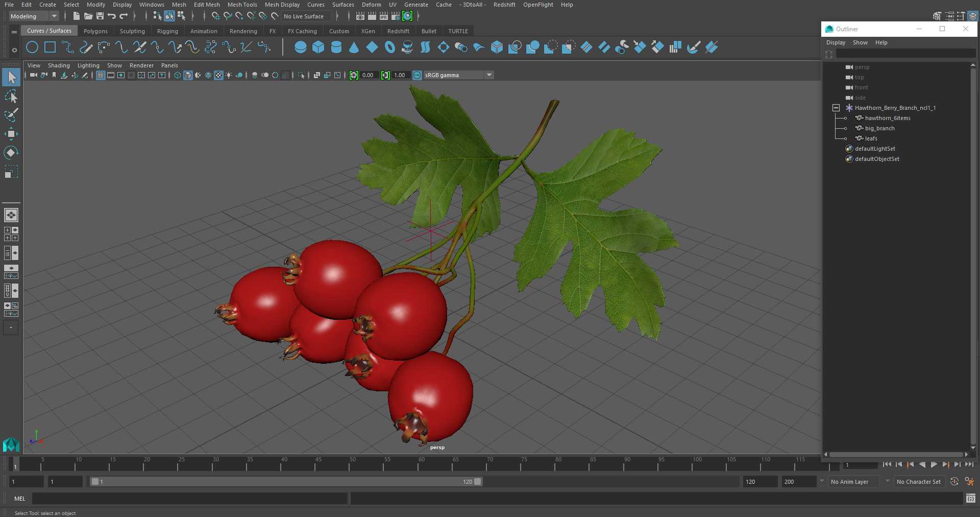The width and height of the screenshot is (980, 517).
Task: Toggle the viewport grid display button
Action: 101,75
